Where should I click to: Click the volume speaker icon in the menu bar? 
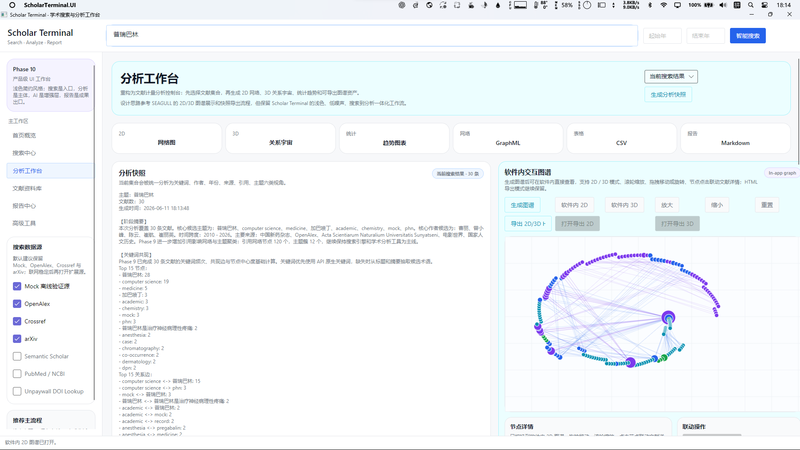[723, 5]
